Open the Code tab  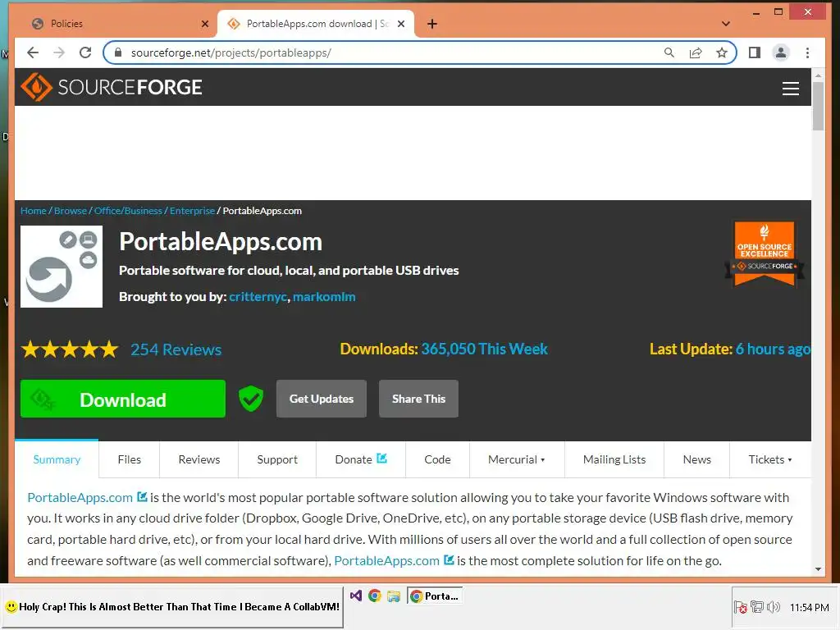point(437,459)
